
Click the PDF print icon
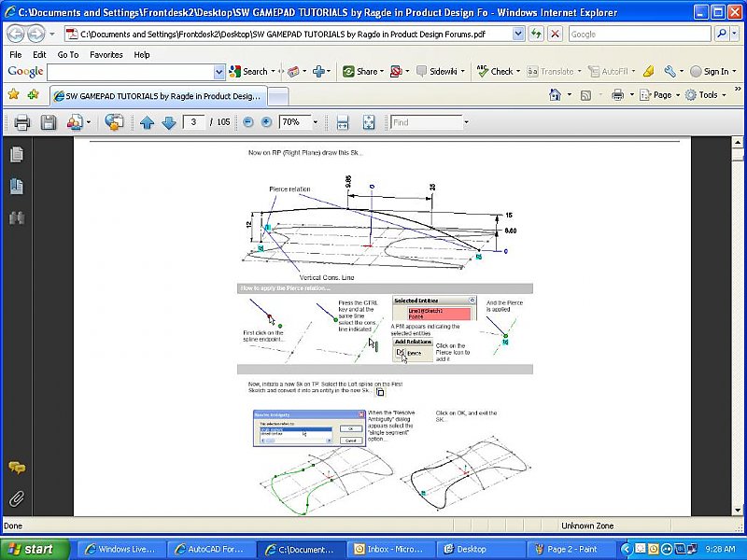coord(22,122)
